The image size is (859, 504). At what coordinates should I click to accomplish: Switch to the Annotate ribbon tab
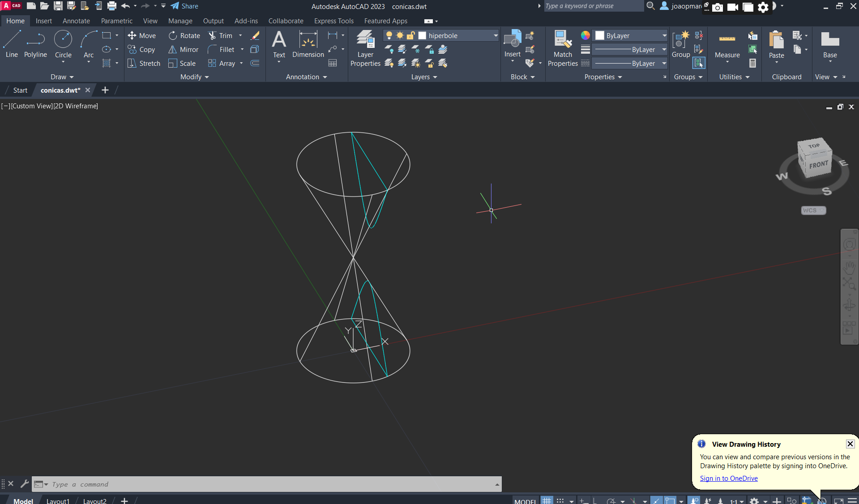pyautogui.click(x=76, y=21)
